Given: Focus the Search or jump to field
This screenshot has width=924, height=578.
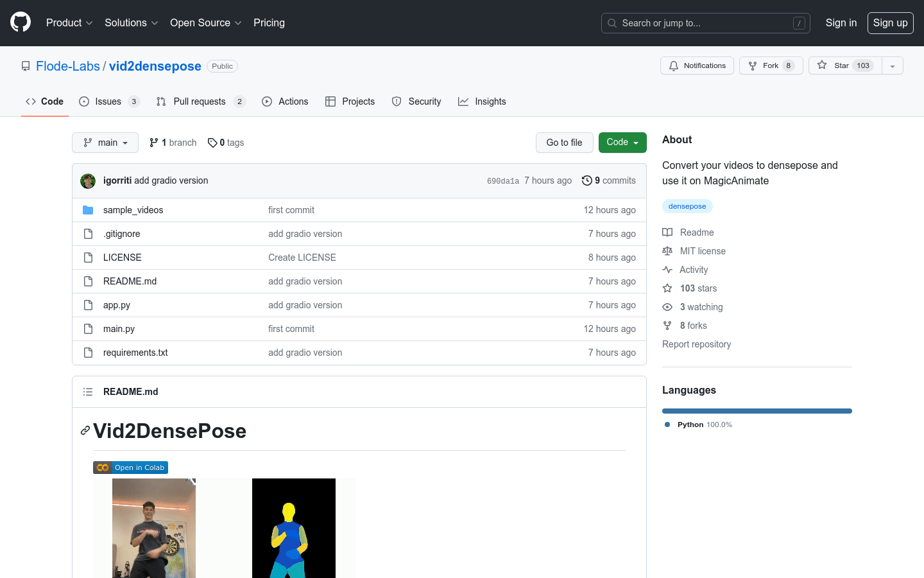Looking at the screenshot, I should 705,23.
